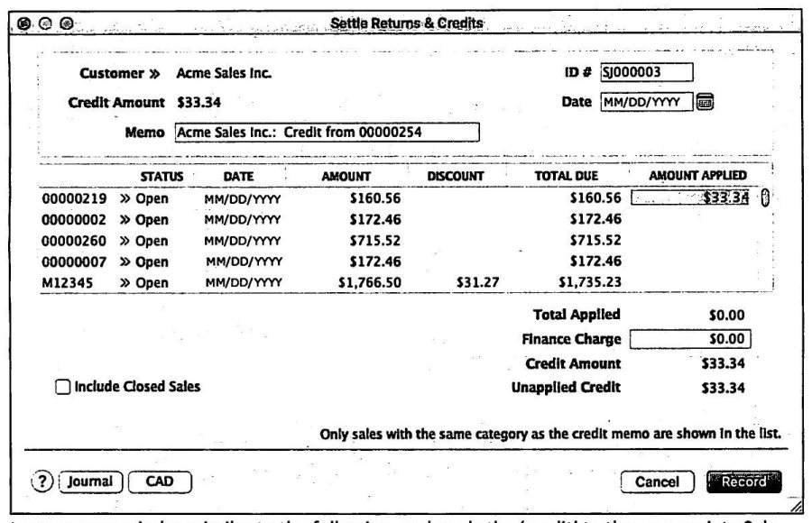The width and height of the screenshot is (812, 523).
Task: Open sale 00000002 with its zoom arrow
Action: tap(125, 220)
